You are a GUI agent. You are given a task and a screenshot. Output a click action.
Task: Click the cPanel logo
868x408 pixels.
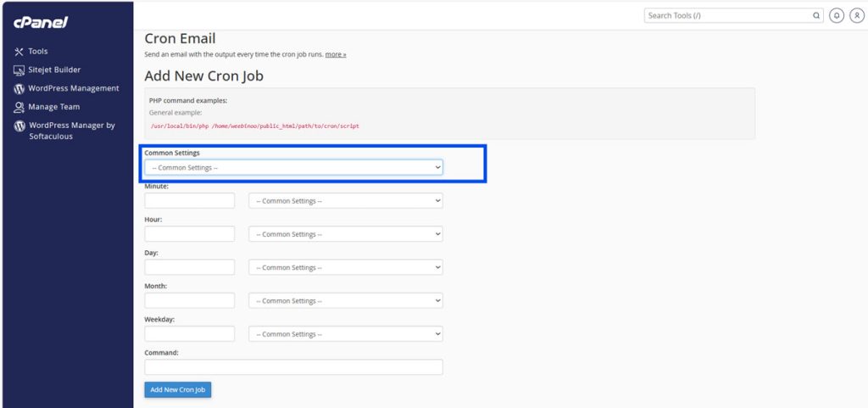click(x=41, y=21)
